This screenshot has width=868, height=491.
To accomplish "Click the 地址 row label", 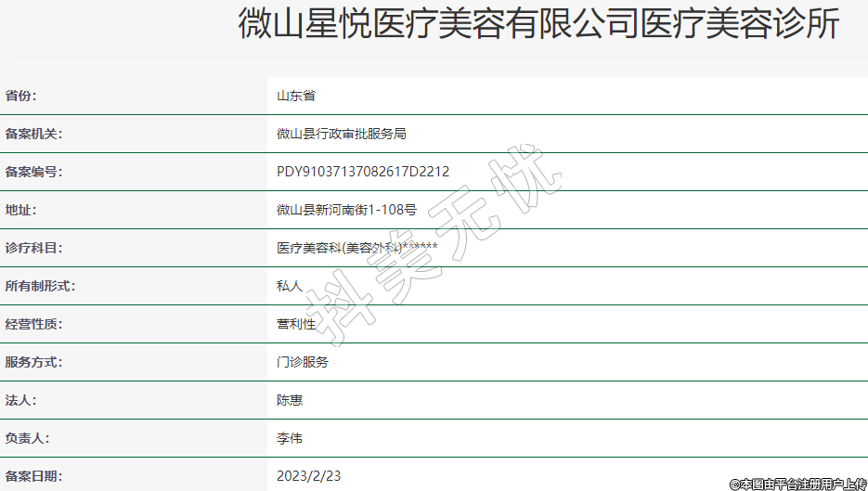I will [x=21, y=210].
